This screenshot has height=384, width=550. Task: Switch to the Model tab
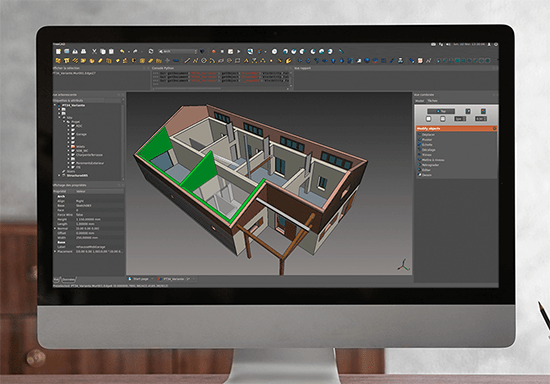point(420,101)
